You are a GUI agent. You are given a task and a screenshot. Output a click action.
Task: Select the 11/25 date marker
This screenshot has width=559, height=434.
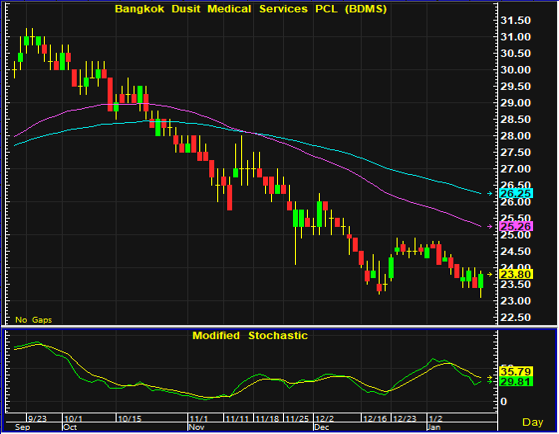pyautogui.click(x=297, y=418)
